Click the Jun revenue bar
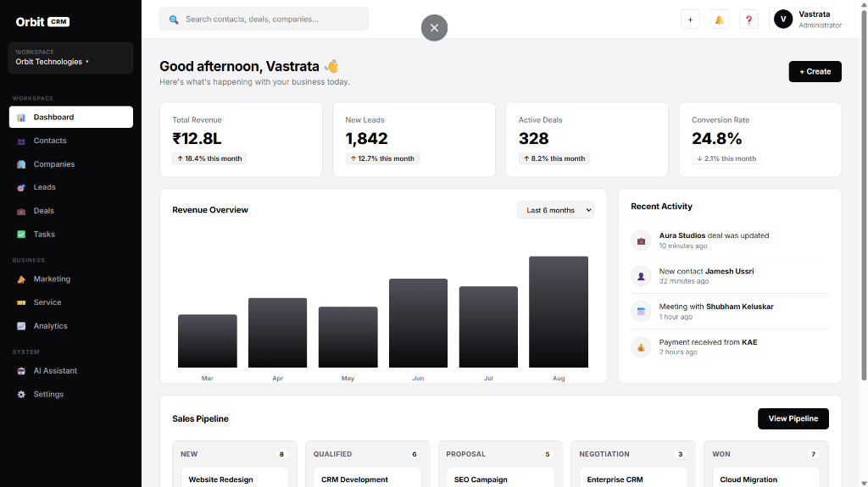Viewport: 868px width, 487px height. pyautogui.click(x=418, y=324)
